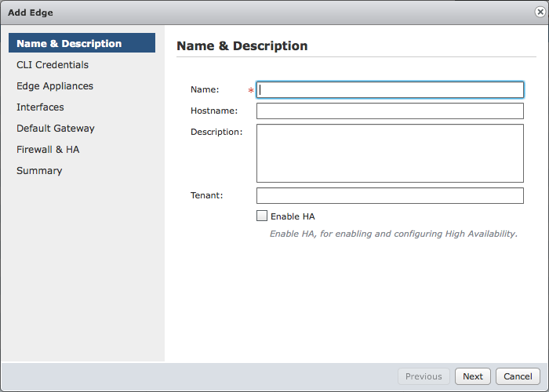Click the greyed-out Previous button
The width and height of the screenshot is (549, 392).
pyautogui.click(x=424, y=376)
